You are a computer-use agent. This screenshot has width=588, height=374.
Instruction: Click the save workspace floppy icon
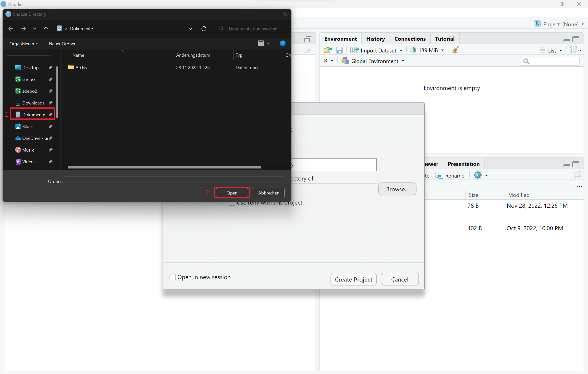pos(339,50)
